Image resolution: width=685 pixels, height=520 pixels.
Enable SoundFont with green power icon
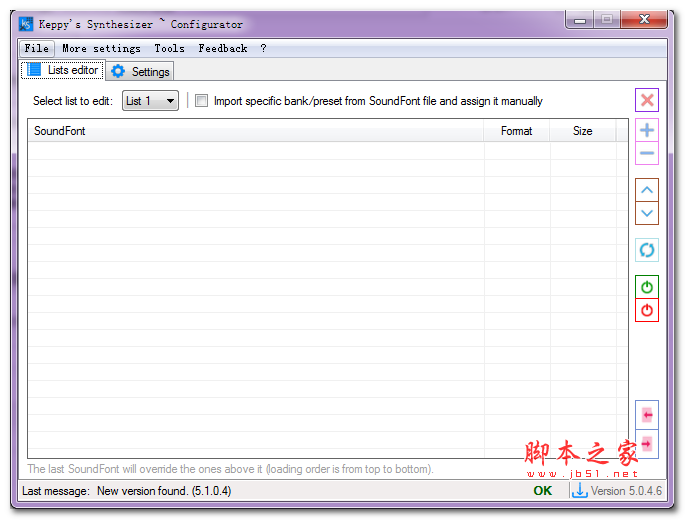[647, 287]
